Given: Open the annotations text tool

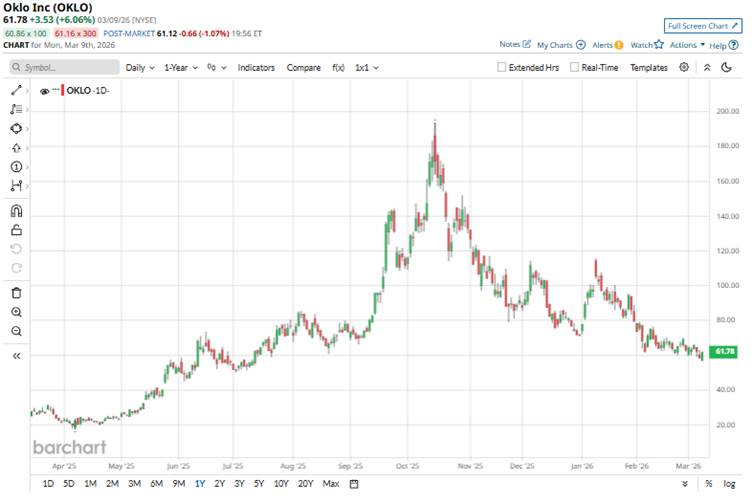Looking at the screenshot, I should 16,110.
